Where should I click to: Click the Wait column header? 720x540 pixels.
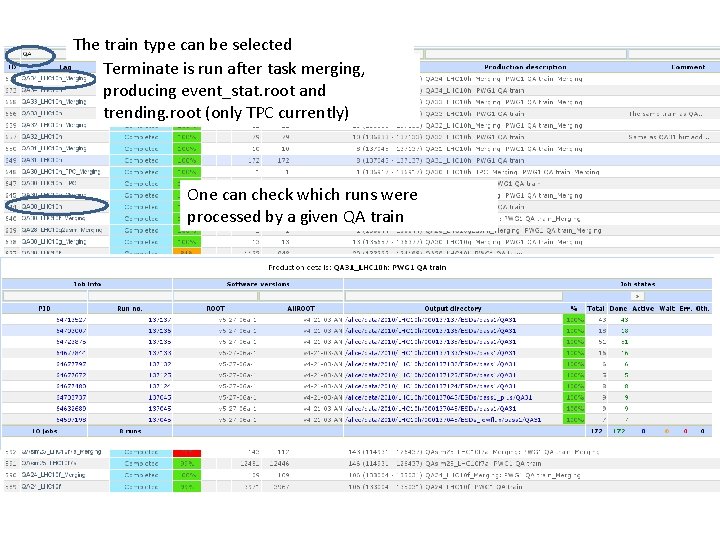tap(667, 309)
